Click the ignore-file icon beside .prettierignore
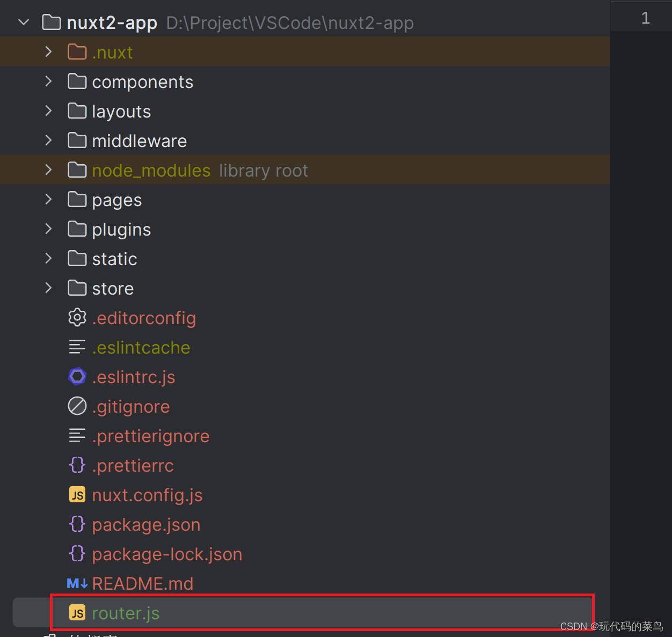Screen dimensions: 672x637 [x=77, y=435]
